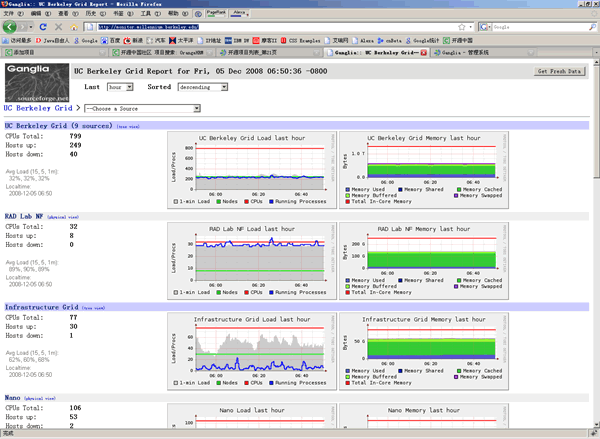Follow the Infrastructure Grid link
Viewport: 600px width, 439px height.
[x=41, y=307]
